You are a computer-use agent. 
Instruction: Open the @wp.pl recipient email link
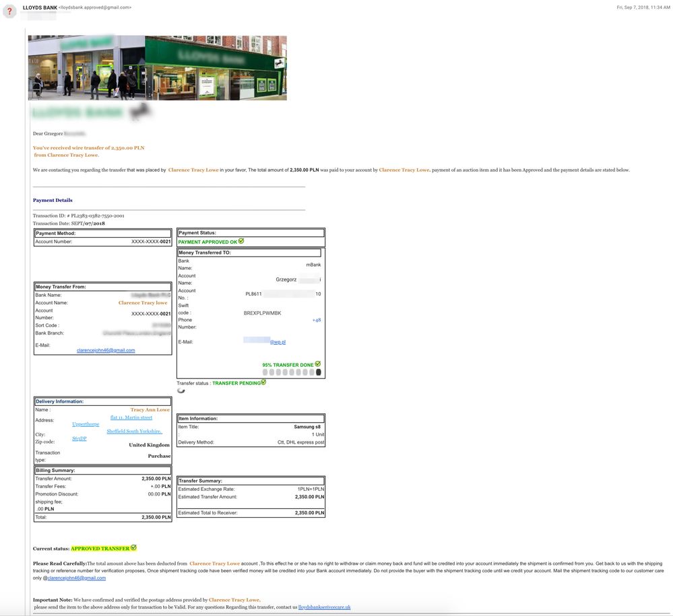[x=278, y=342]
